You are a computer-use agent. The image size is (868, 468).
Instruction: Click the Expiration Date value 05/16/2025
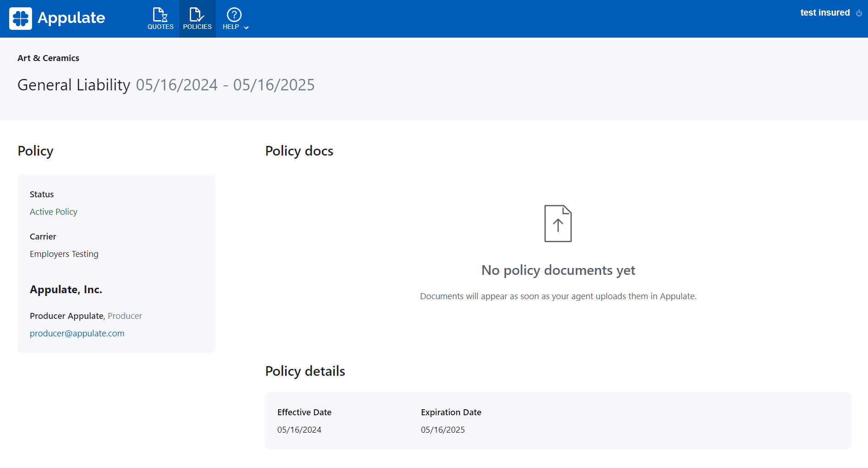pos(442,430)
